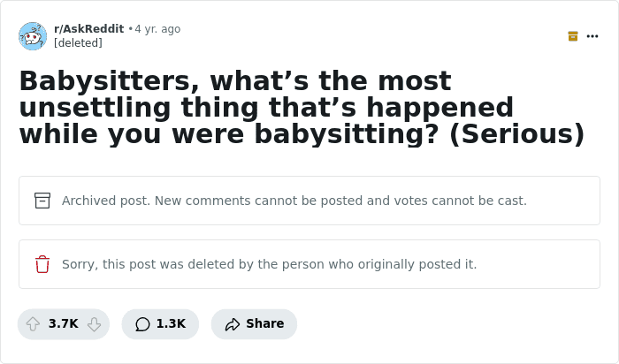
Task: Click the [deleted] author label
Action: (x=78, y=43)
